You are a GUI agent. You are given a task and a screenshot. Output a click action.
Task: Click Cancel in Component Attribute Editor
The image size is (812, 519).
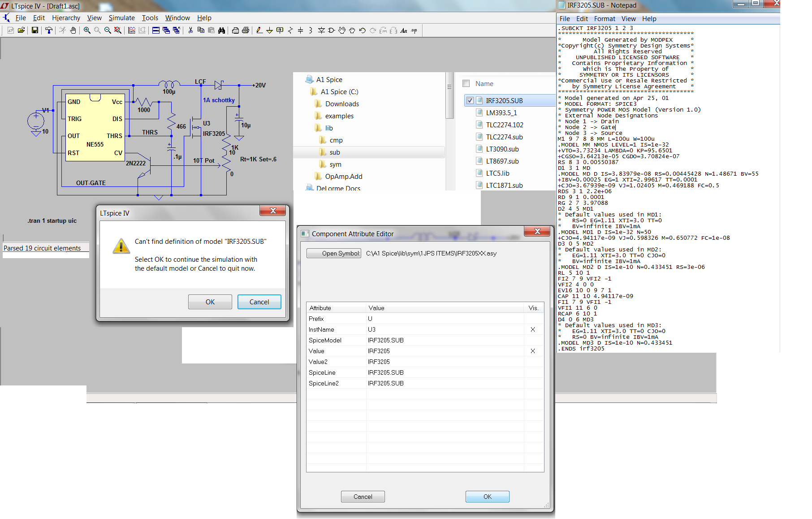(363, 497)
